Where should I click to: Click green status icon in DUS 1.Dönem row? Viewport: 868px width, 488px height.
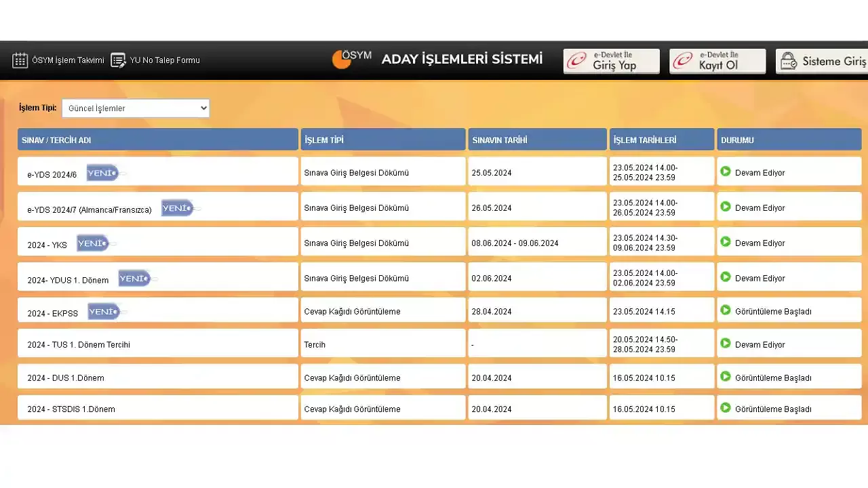pyautogui.click(x=726, y=377)
